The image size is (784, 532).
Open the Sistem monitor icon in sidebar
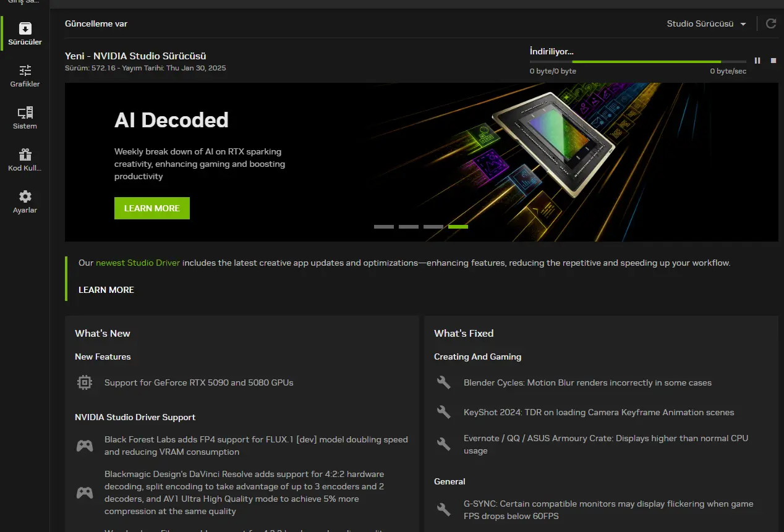coord(25,112)
